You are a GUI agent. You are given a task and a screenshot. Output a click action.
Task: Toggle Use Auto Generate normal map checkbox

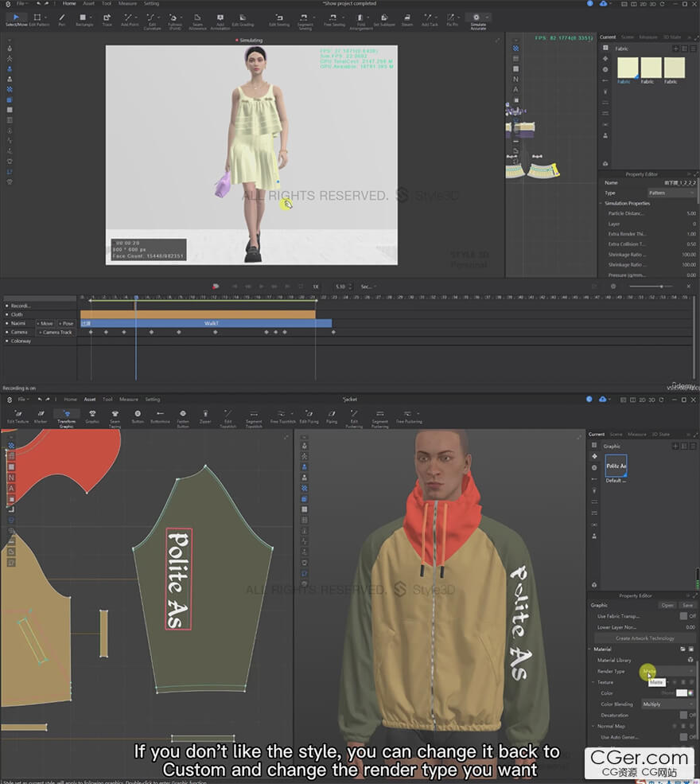pyautogui.click(x=683, y=737)
